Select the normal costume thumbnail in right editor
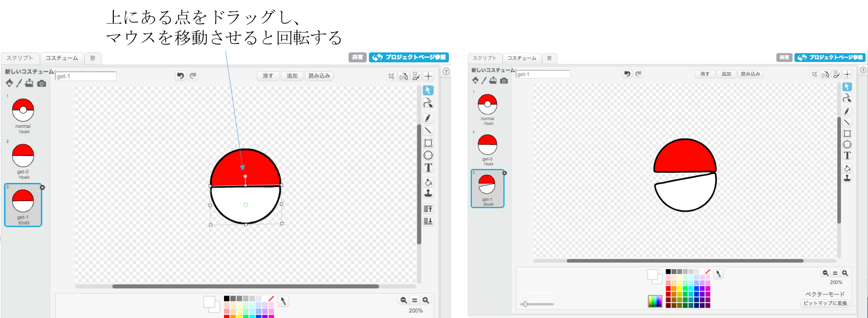 (488, 108)
